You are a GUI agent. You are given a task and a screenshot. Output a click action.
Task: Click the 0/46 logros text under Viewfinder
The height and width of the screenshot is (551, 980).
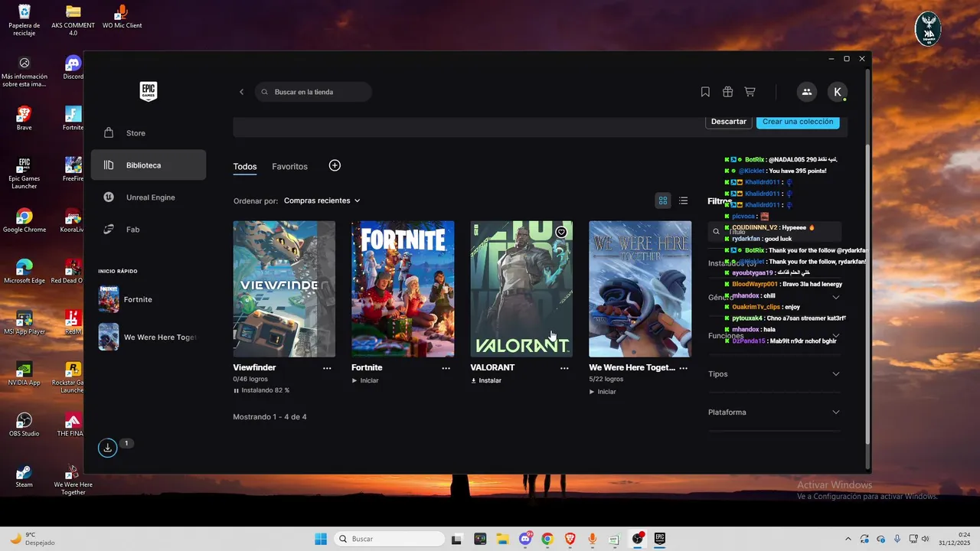(250, 379)
